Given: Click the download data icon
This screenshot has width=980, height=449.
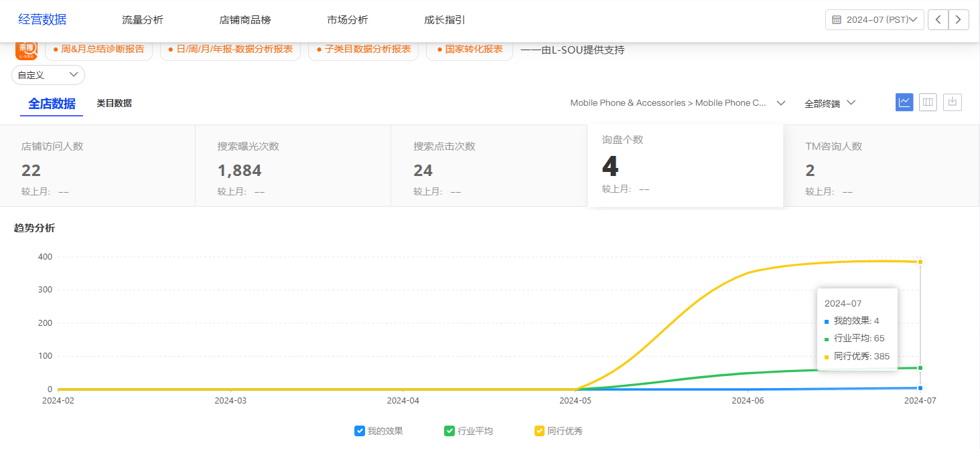Looking at the screenshot, I should tap(952, 102).
